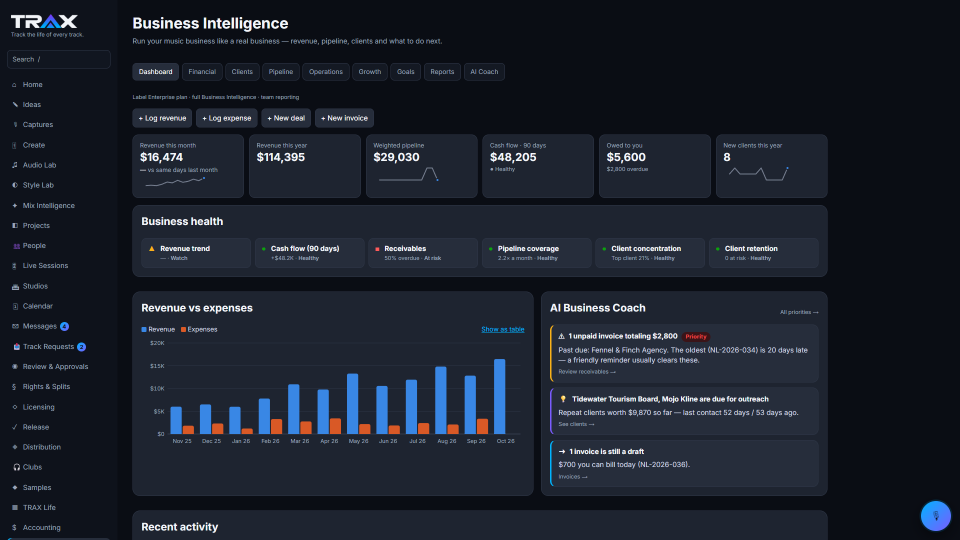Image resolution: width=960 pixels, height=540 pixels.
Task: Click the Cash flow 90 days card
Action: tap(538, 166)
